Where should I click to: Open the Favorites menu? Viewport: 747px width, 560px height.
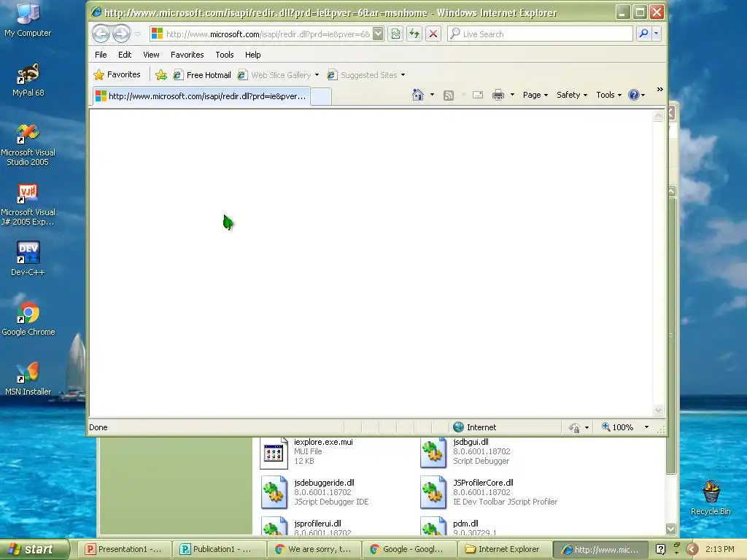[187, 55]
